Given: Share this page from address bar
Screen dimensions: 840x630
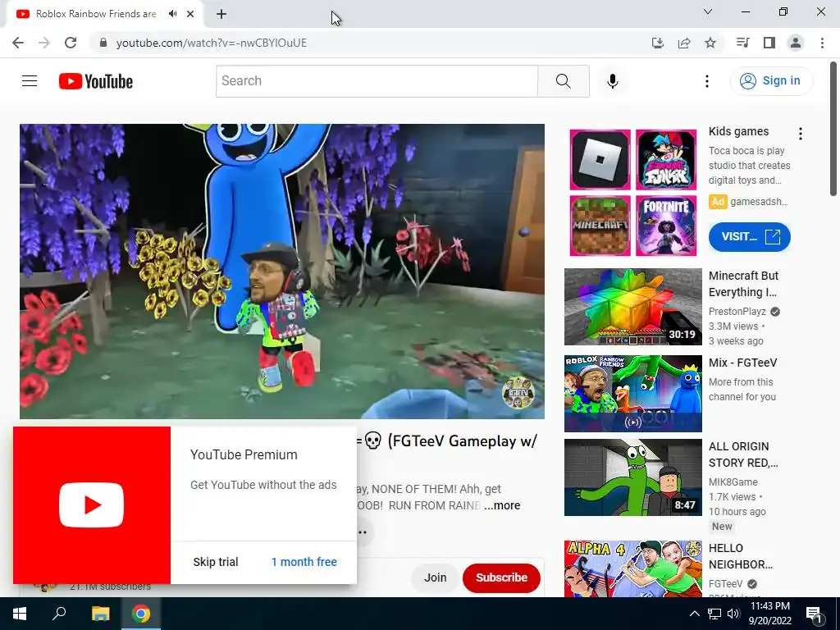Looking at the screenshot, I should (x=683, y=43).
